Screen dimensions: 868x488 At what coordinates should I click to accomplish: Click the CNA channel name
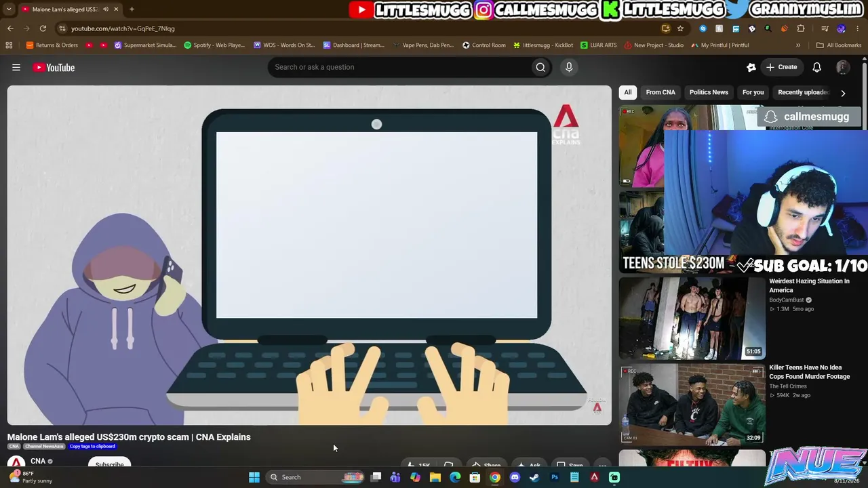click(38, 461)
